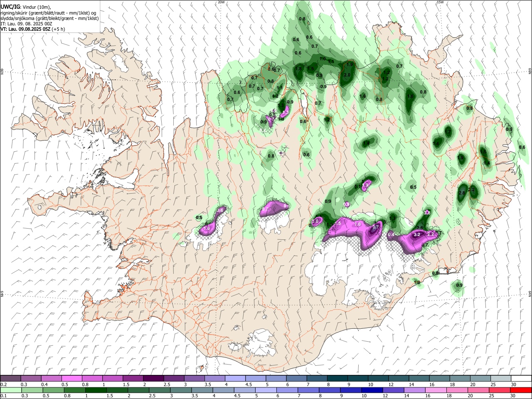Screen dimensions: 532x399
Task: Click the '3.0' precipitation value near the glacier
Action: pyautogui.click(x=315, y=221)
